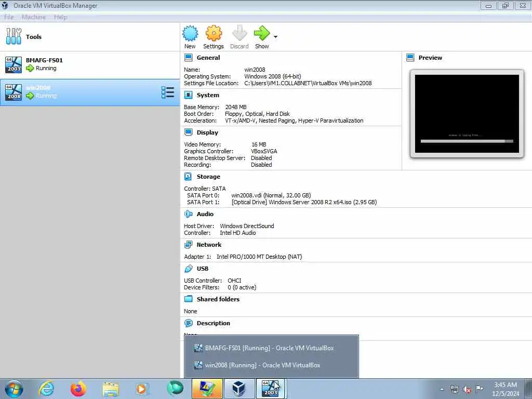Open the Network section header
This screenshot has height=399, width=532.
(209, 245)
